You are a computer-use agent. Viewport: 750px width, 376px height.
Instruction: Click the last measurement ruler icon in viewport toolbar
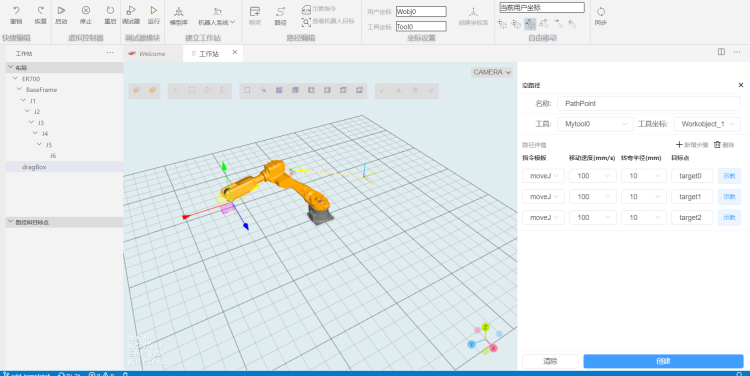(x=431, y=90)
